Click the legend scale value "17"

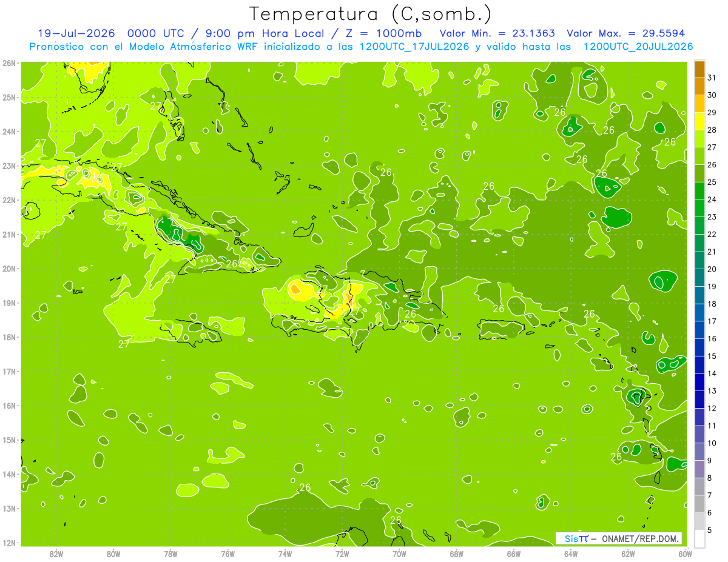tap(712, 321)
